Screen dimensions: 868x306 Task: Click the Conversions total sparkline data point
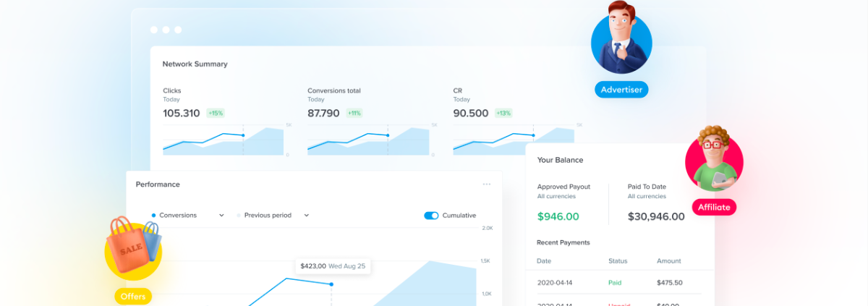(x=388, y=135)
